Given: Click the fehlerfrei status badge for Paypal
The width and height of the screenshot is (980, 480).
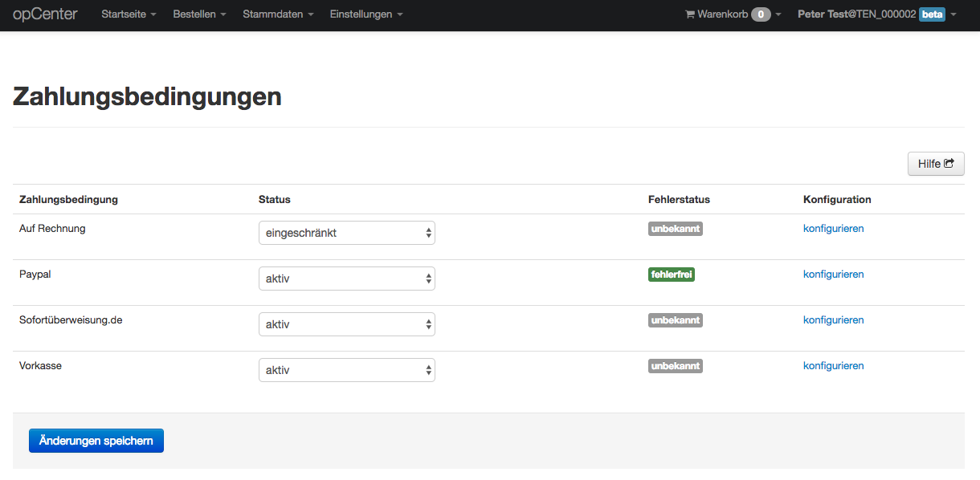Looking at the screenshot, I should (x=672, y=274).
